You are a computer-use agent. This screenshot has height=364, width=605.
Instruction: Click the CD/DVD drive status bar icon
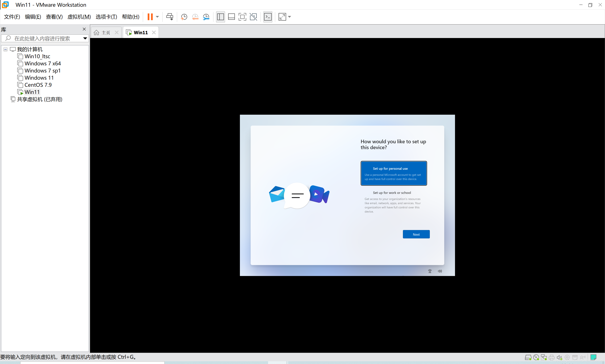[x=536, y=357]
